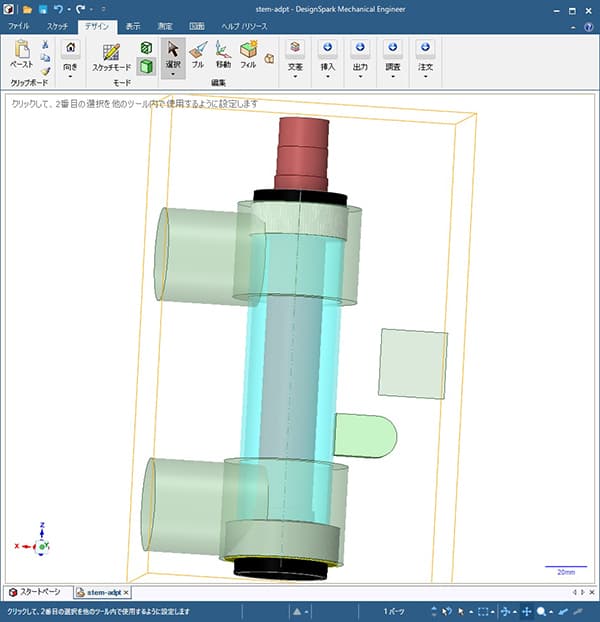Open the 測定 (Measure) ribbon tab
Image resolution: width=600 pixels, height=622 pixels.
[x=165, y=26]
